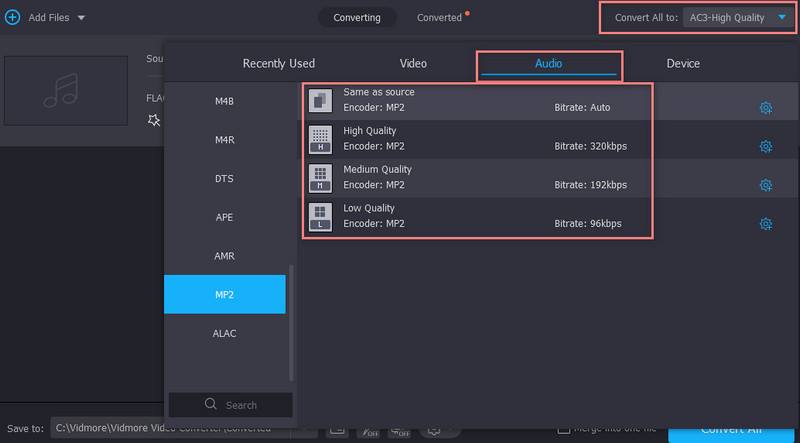
Task: Expand the Add Files dropdown arrow
Action: click(81, 18)
